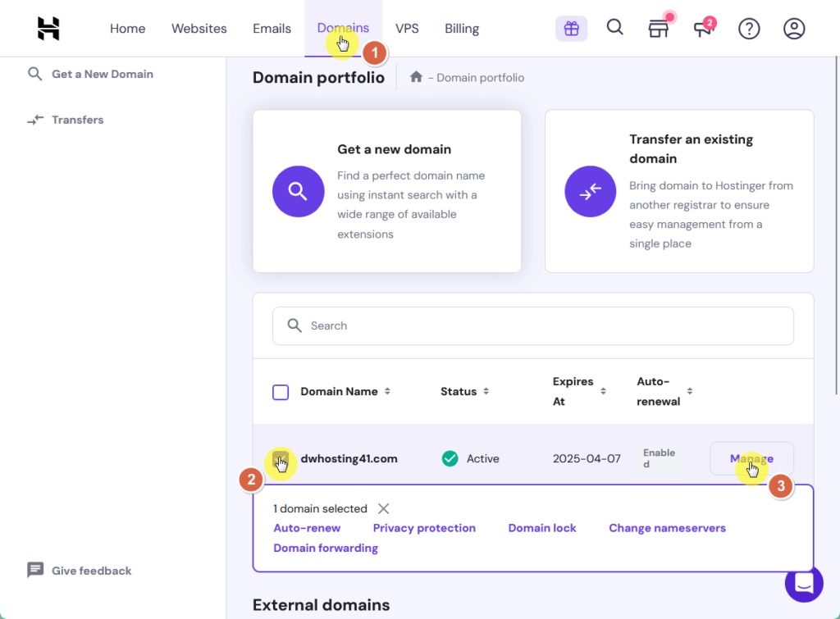Click the 2025-04-07 expiry date
The height and width of the screenshot is (619, 840).
click(587, 459)
